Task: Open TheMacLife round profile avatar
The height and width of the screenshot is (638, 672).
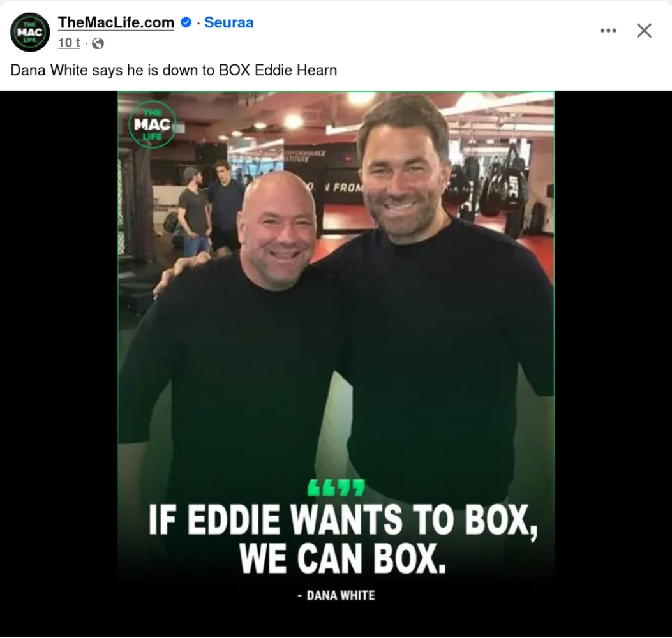Action: [30, 33]
